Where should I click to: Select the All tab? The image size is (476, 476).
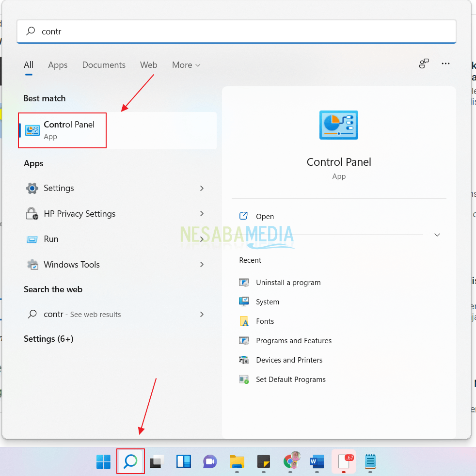[x=29, y=65]
